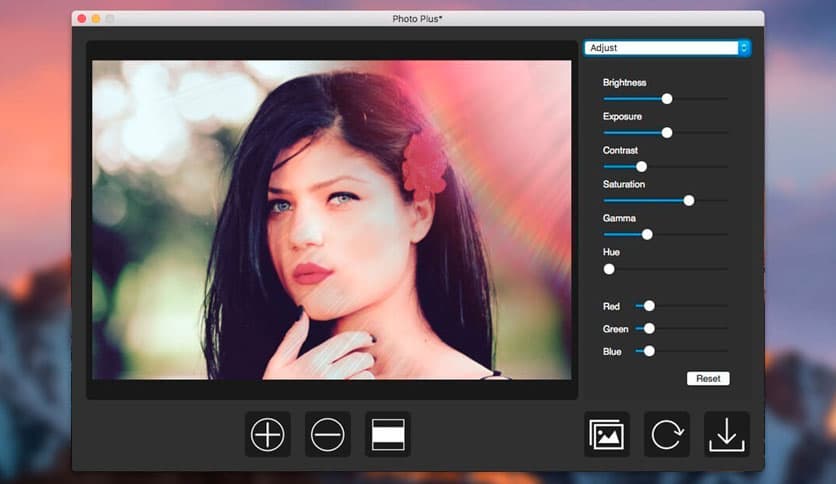The image size is (836, 484).
Task: Click the Gamma slider handle
Action: pyautogui.click(x=647, y=235)
